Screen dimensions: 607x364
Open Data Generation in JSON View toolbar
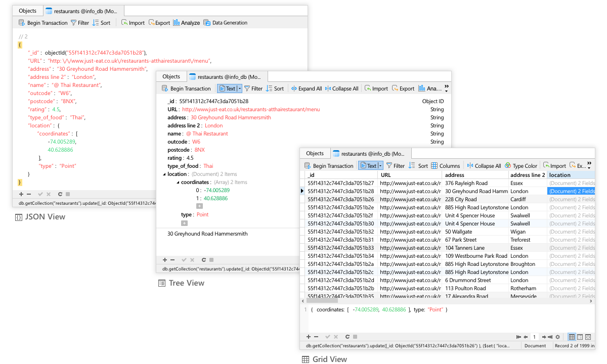(x=225, y=23)
